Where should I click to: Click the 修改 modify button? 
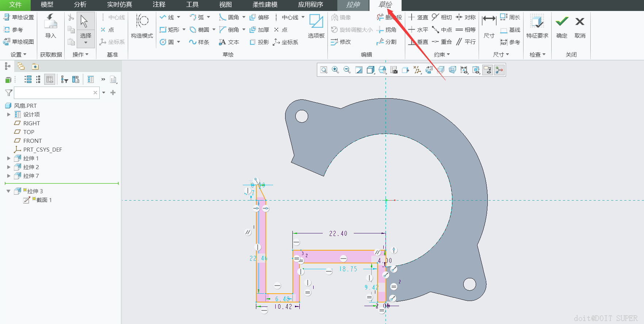[341, 42]
